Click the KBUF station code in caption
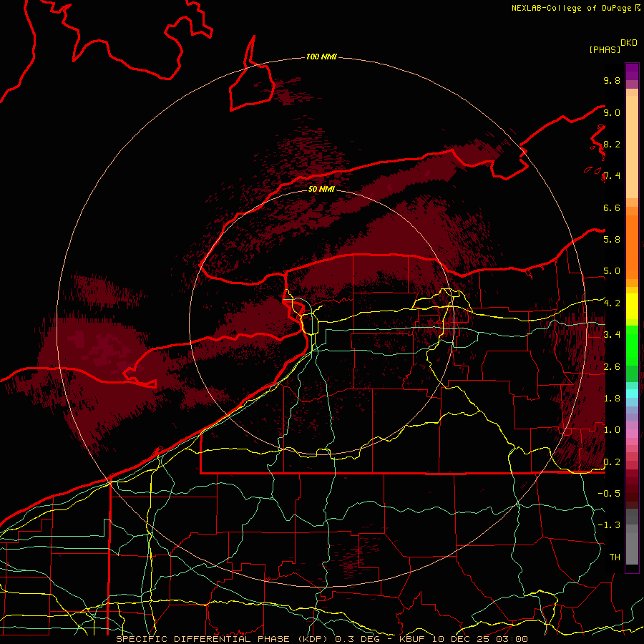The height and width of the screenshot is (644, 644). point(412,639)
